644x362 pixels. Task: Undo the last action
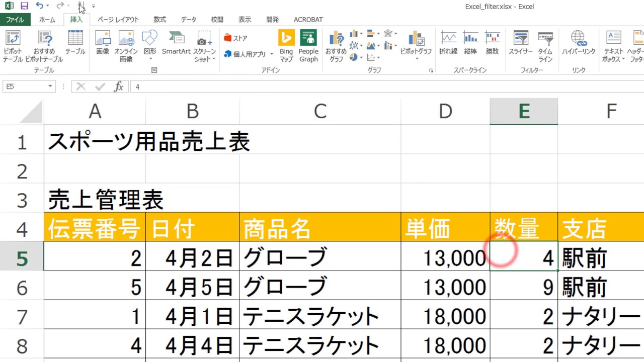tap(39, 6)
